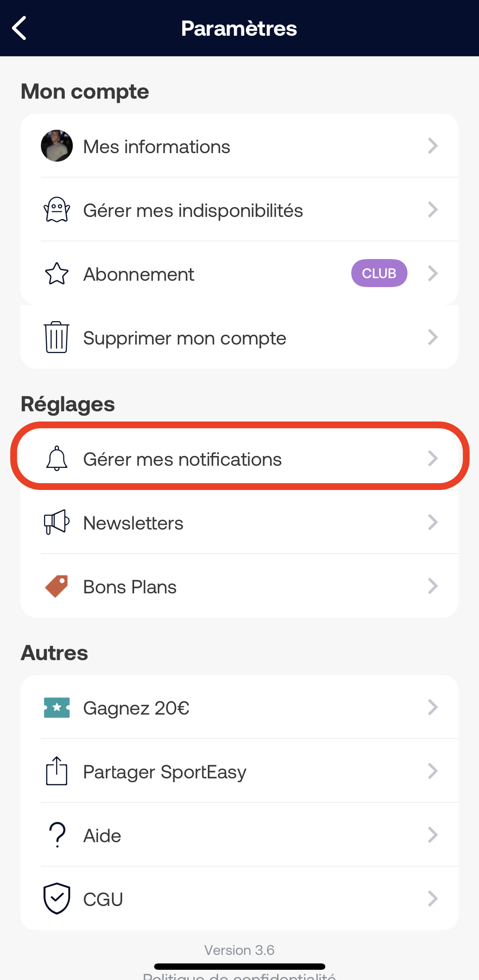Viewport: 479px width, 980px height.
Task: Tap the orange Bons Plans tag icon
Action: 57,586
